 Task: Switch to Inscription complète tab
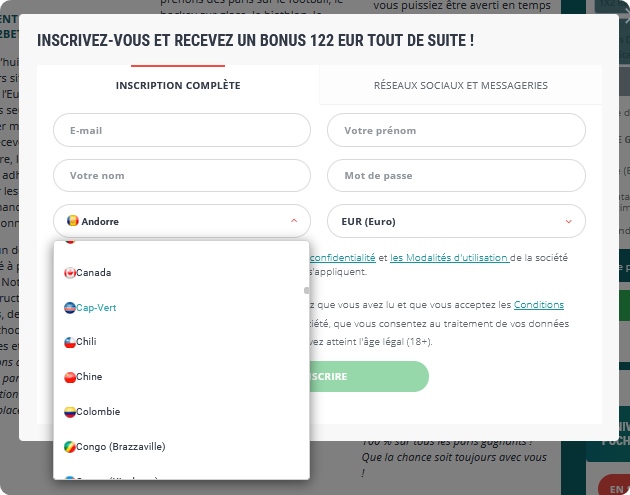(x=178, y=85)
